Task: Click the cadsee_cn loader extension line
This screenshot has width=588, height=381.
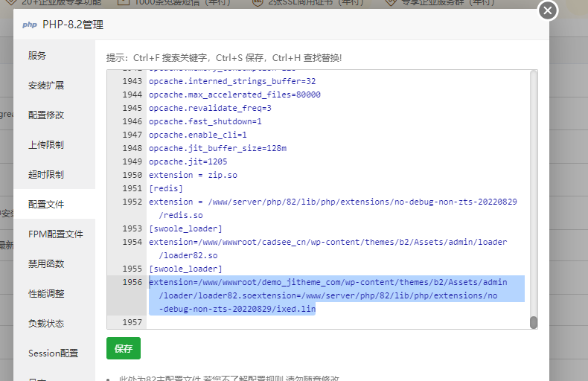Action: [x=327, y=249]
